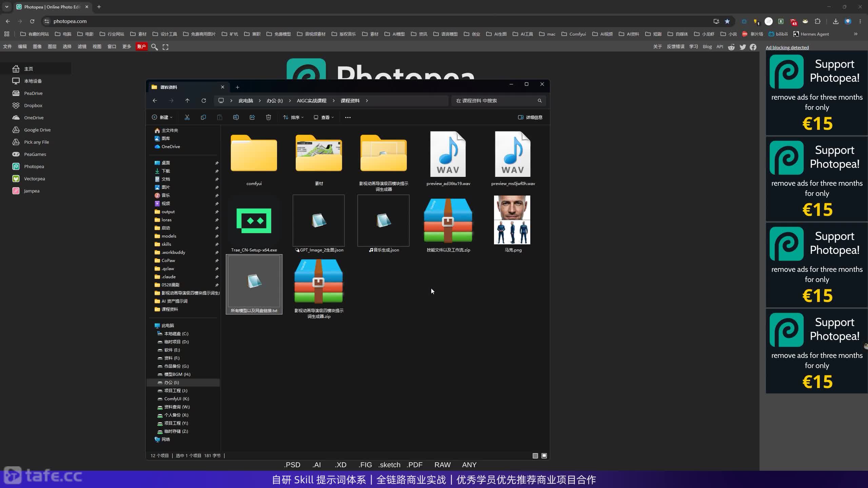
Task: Bookmark star icon in Chrome address bar
Action: [x=727, y=21]
